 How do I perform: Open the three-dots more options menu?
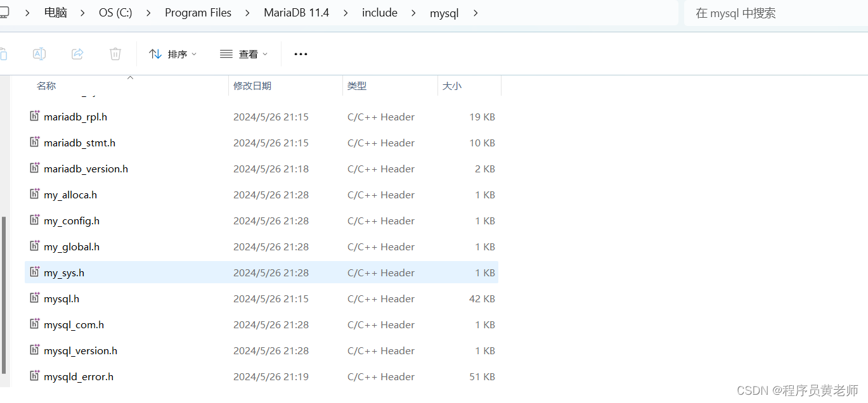(301, 54)
